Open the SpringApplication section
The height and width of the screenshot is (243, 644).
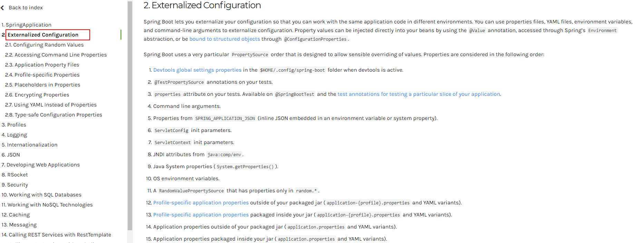point(27,25)
